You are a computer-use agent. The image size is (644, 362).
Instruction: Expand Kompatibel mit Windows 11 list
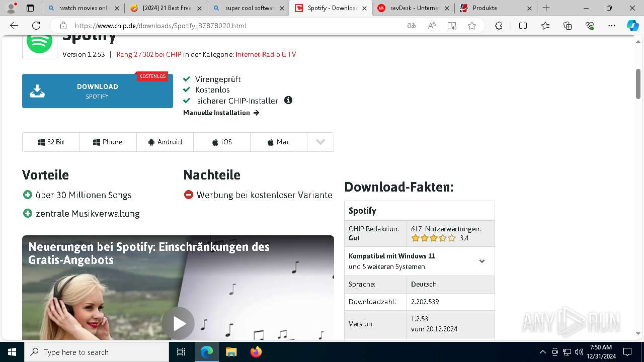pos(482,261)
